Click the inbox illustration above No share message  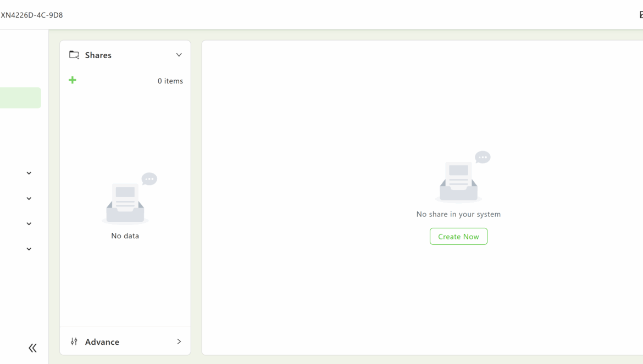tap(459, 177)
